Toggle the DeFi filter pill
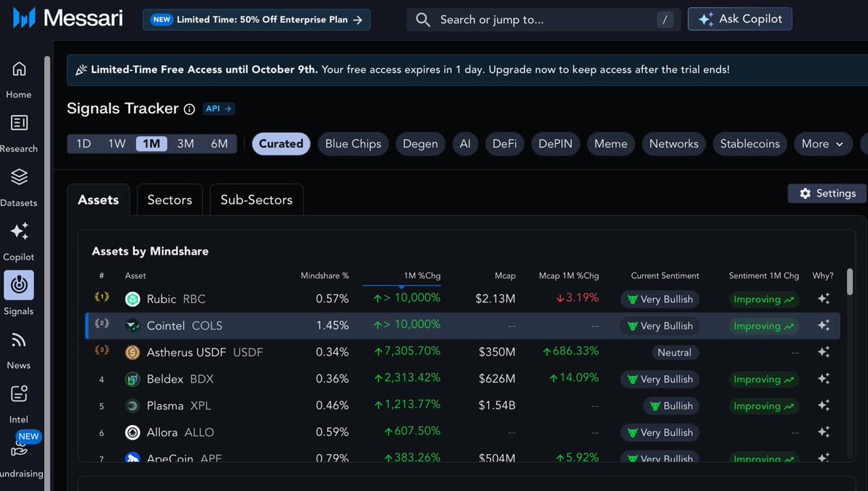The width and height of the screenshot is (868, 491). (x=504, y=144)
